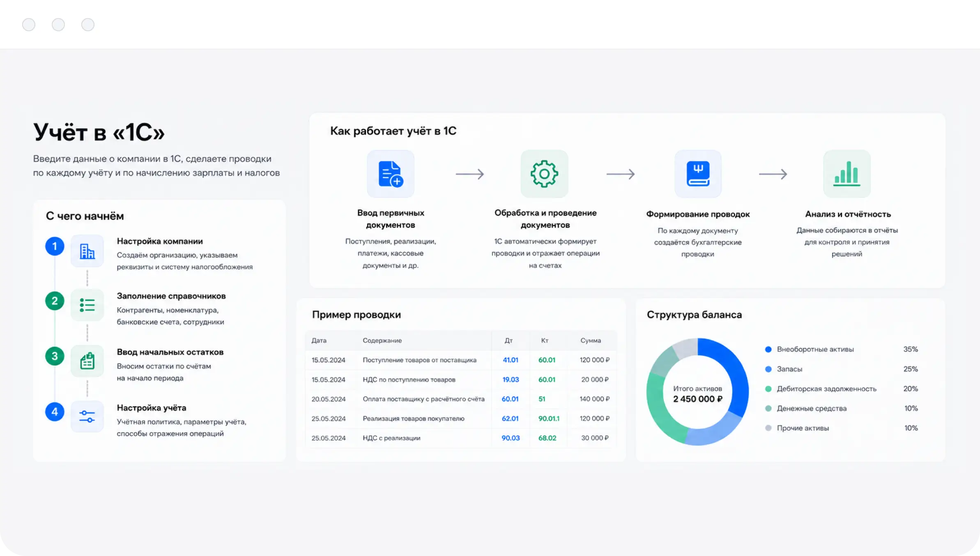Select the НДС по поступлению товаров entry
Image resolution: width=980 pixels, height=556 pixels.
[x=409, y=380]
